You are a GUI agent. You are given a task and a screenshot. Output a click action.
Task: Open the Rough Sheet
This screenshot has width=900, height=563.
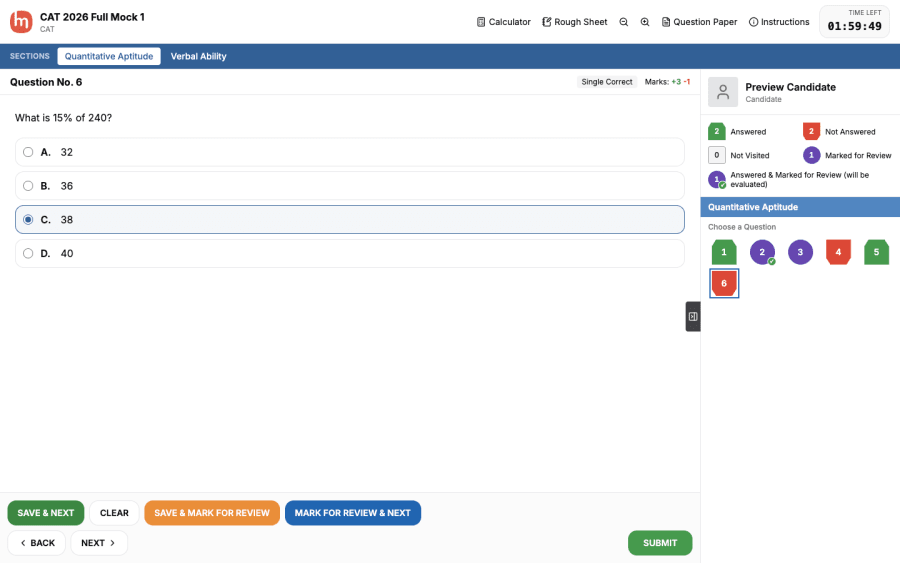tap(575, 22)
